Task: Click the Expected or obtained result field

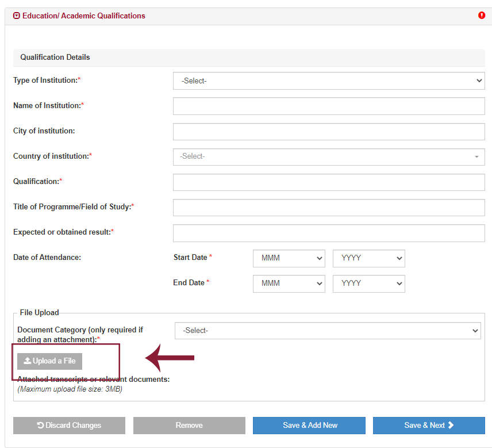Action: [329, 233]
